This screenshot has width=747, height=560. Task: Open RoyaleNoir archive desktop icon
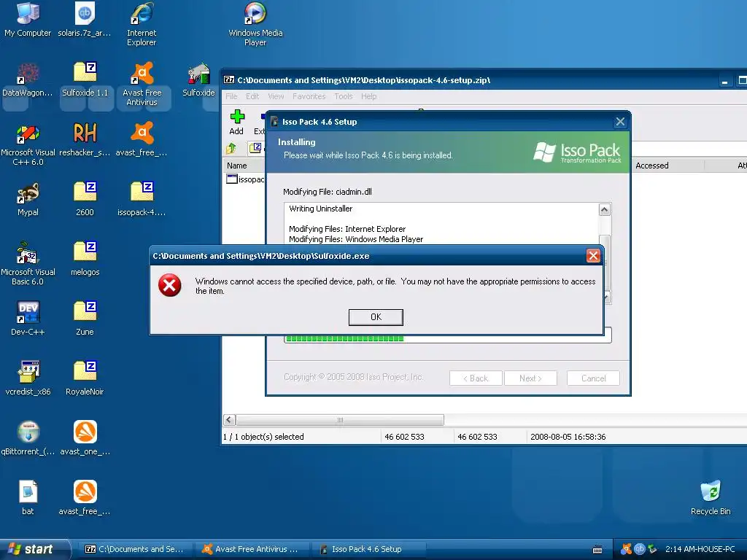pyautogui.click(x=85, y=378)
